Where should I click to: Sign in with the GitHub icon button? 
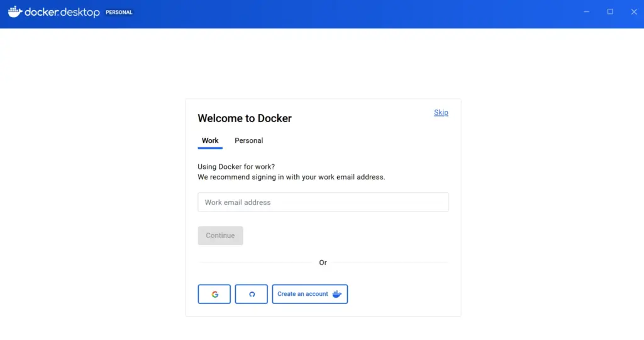point(252,294)
